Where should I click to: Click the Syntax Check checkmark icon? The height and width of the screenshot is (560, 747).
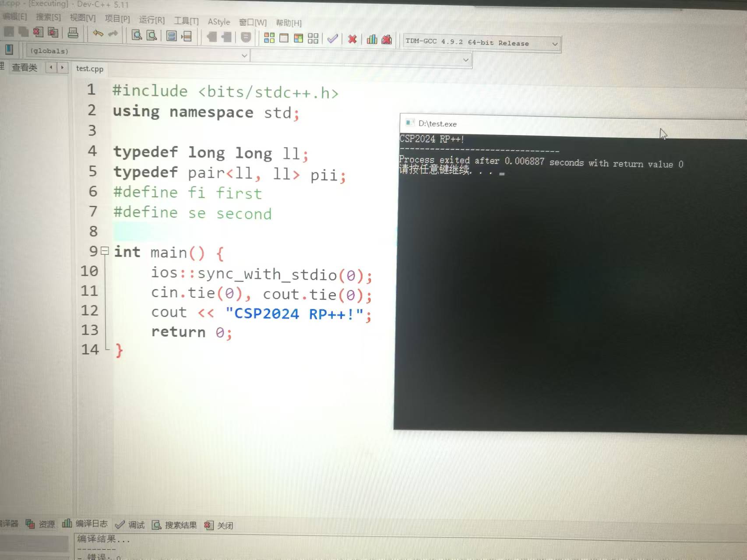pos(333,39)
